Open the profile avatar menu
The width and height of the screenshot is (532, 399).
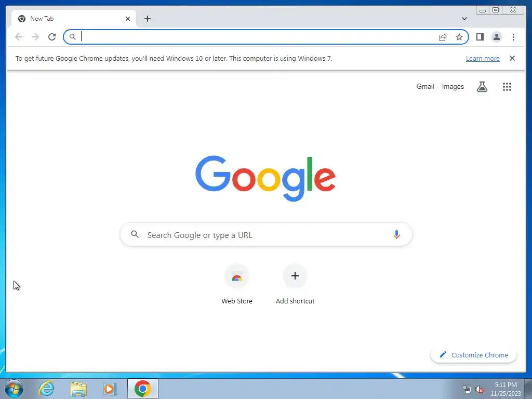click(x=496, y=37)
